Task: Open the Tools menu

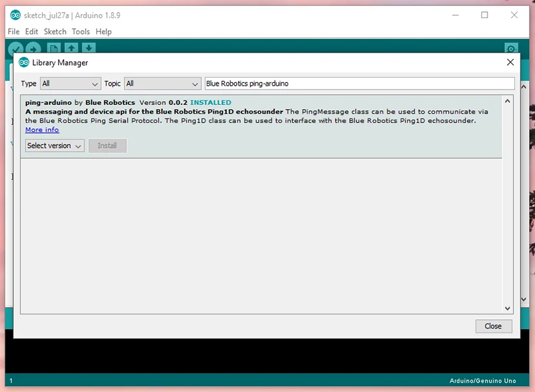Action: click(81, 31)
